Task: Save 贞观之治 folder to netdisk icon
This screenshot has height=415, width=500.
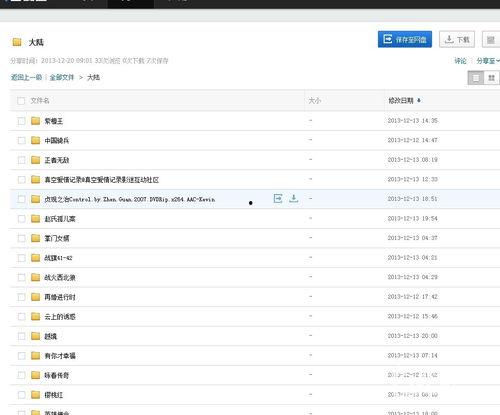Action: (278, 199)
